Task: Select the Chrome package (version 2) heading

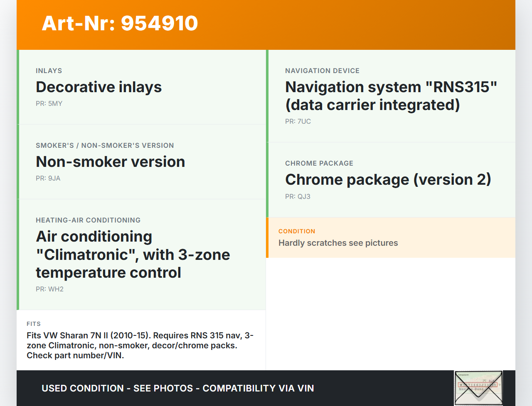Action: [x=388, y=180]
